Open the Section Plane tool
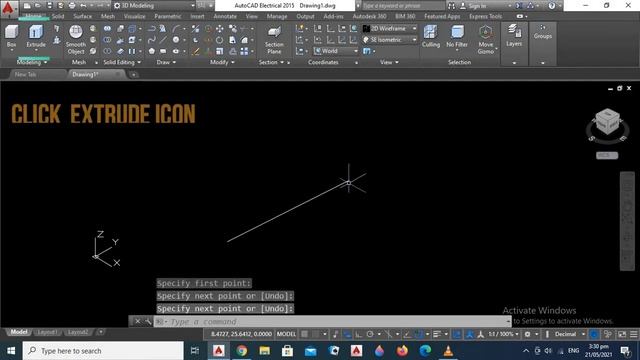Viewport: 640px width, 360px height. (x=274, y=40)
